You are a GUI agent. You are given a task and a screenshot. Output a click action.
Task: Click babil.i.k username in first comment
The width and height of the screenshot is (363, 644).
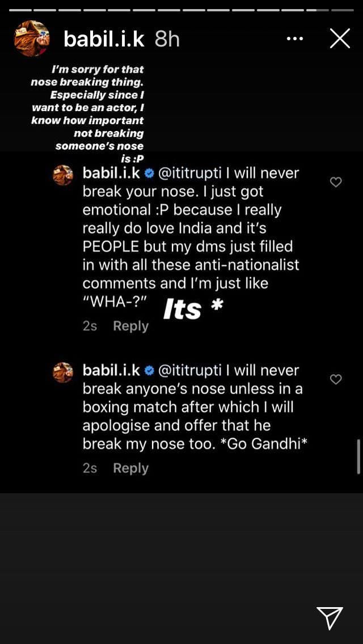pos(111,173)
